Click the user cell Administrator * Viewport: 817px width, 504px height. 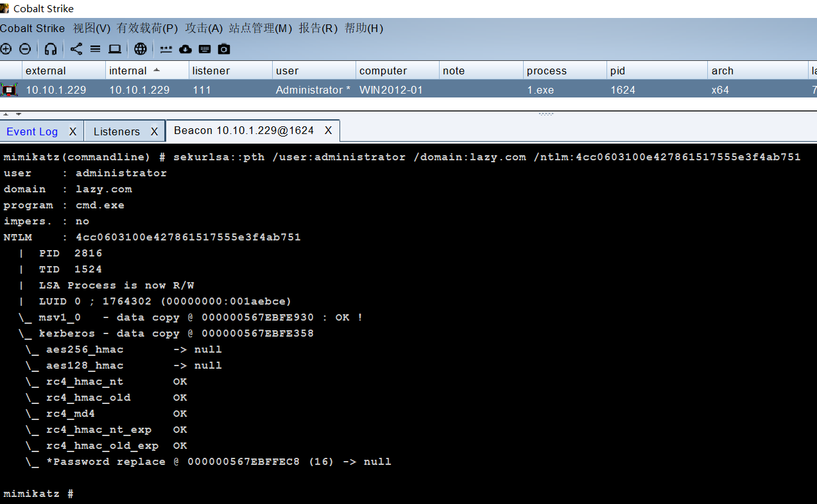(x=313, y=90)
